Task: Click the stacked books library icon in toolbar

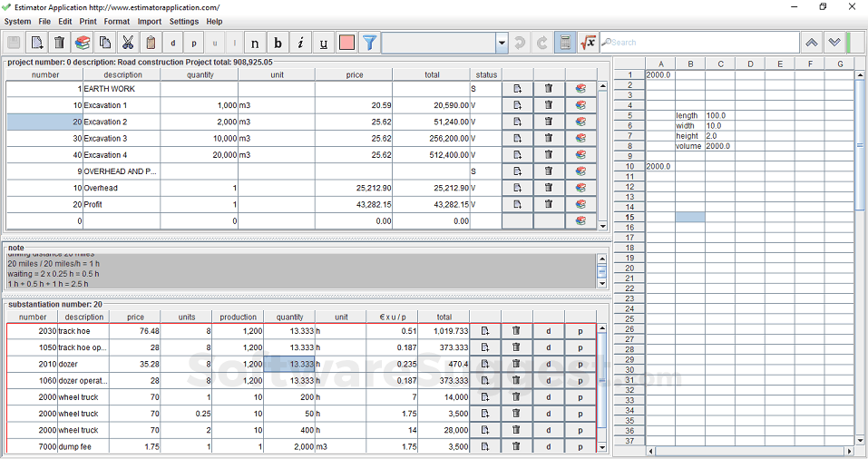Action: coord(83,43)
